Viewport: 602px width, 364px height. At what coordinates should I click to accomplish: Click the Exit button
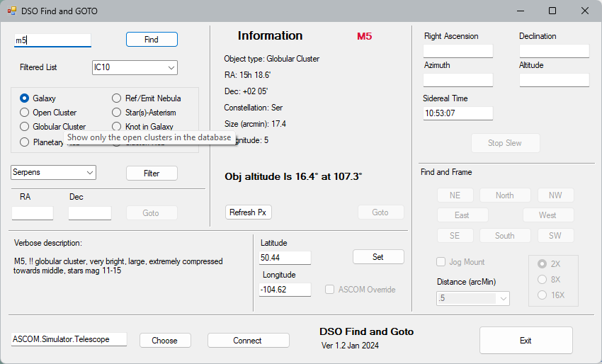click(x=526, y=341)
